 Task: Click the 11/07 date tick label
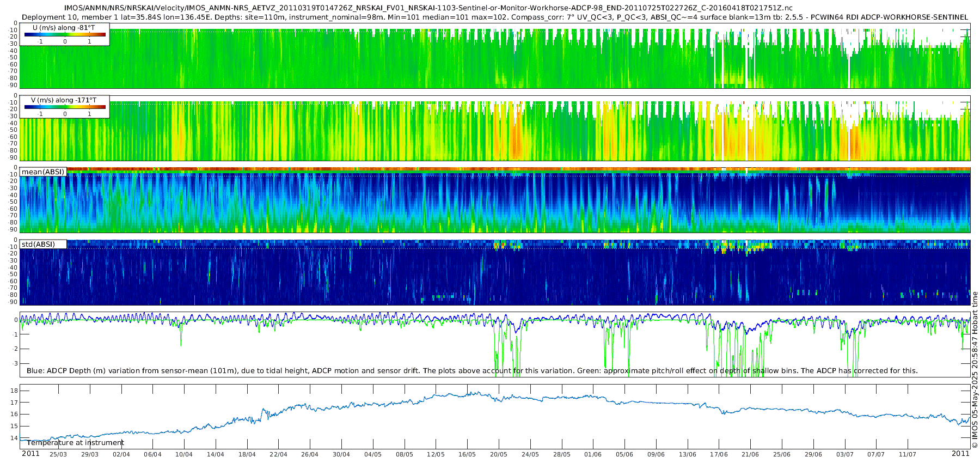point(908,455)
